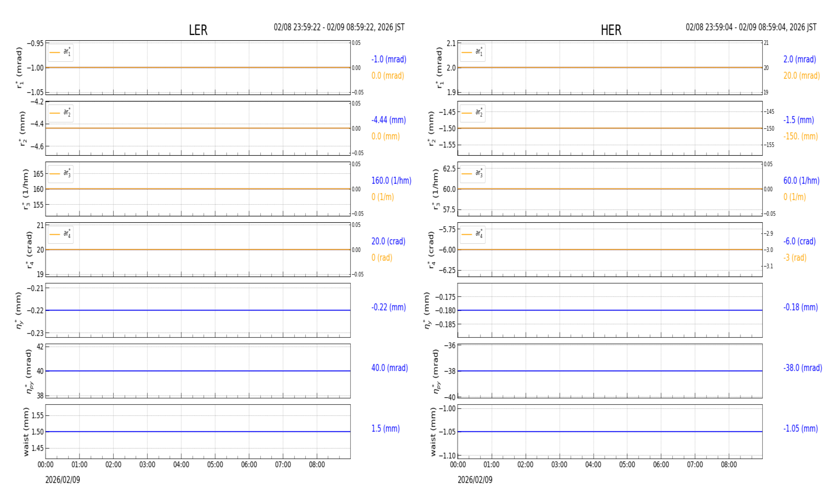824x504 pixels.
Task: Click the ∂r4* legend in HER
Action: (x=473, y=235)
